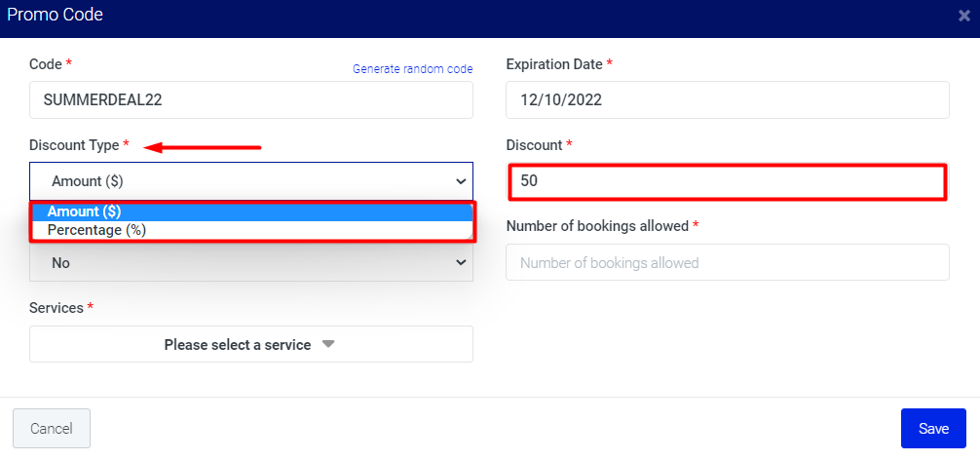Click Number of bookings allowed input

click(x=728, y=262)
